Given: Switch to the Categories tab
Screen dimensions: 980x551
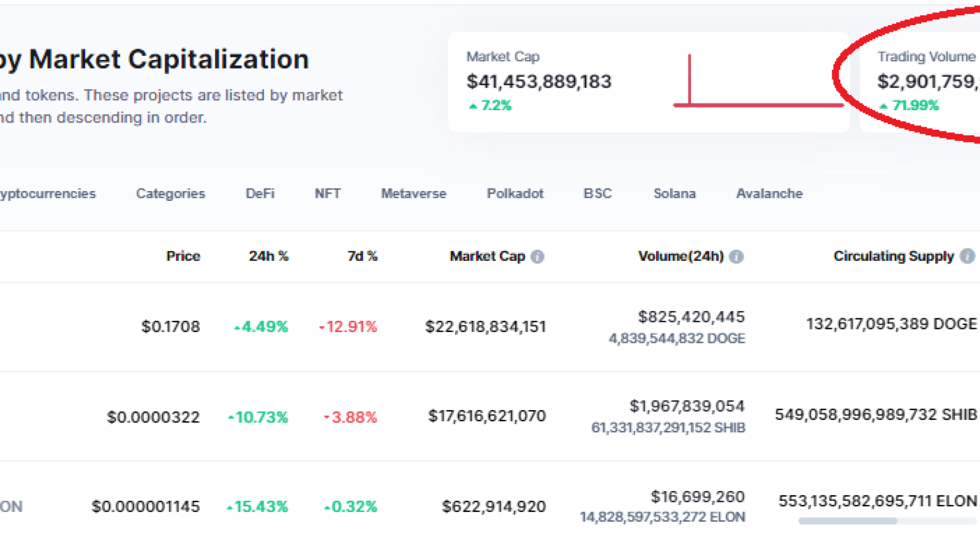Looking at the screenshot, I should [x=170, y=193].
